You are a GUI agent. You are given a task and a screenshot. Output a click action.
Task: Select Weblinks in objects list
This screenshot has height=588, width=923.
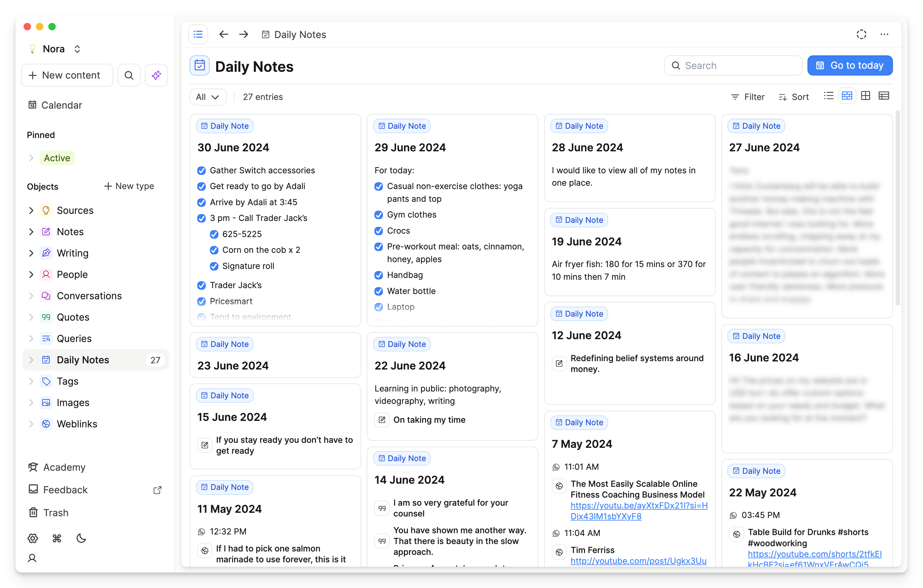click(77, 424)
